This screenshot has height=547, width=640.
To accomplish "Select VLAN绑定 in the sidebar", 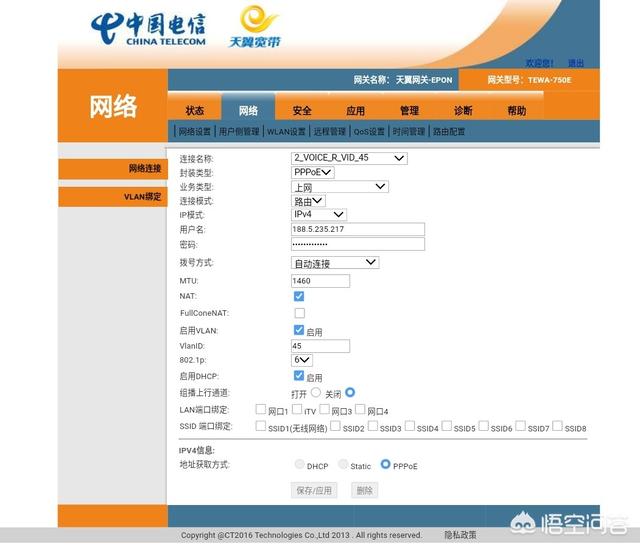I will point(113,197).
